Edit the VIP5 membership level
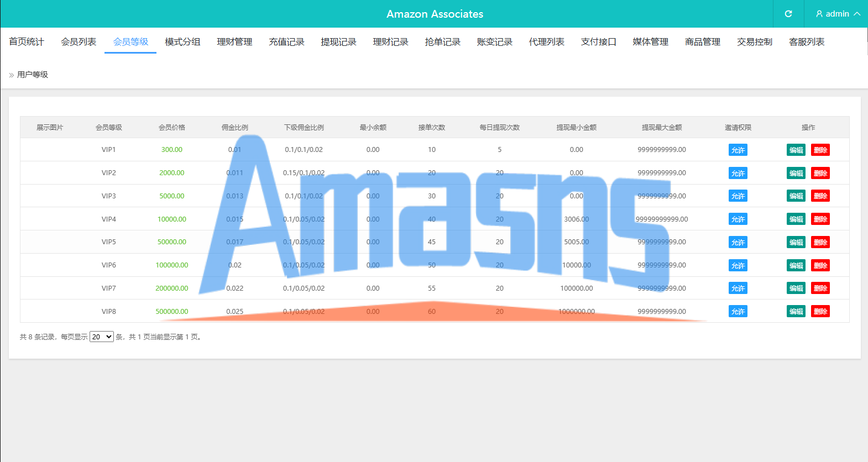The width and height of the screenshot is (868, 462). pyautogui.click(x=796, y=242)
